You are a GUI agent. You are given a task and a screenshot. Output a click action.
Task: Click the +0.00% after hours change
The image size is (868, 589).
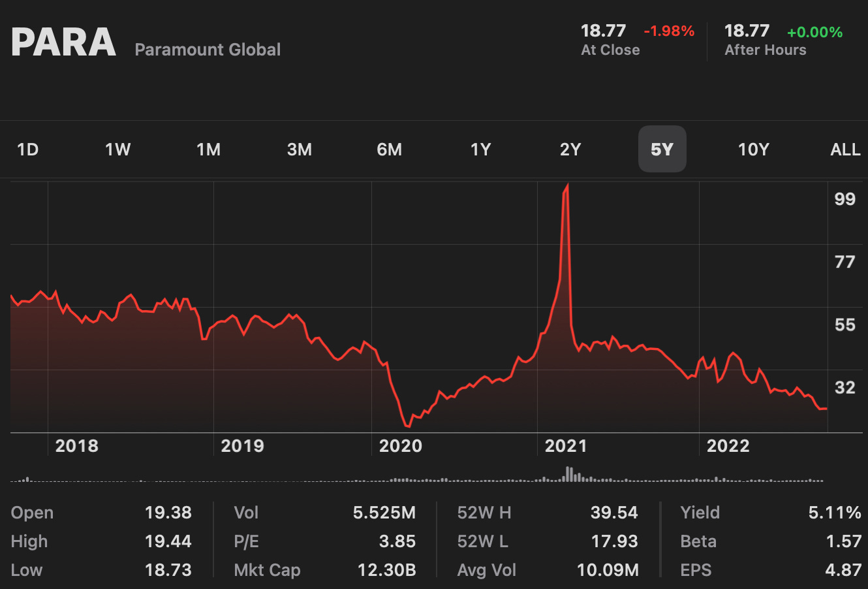(814, 32)
